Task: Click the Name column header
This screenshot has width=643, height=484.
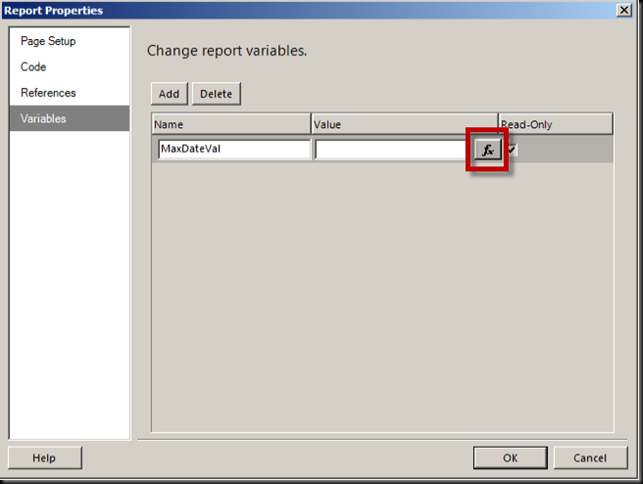Action: tap(230, 124)
